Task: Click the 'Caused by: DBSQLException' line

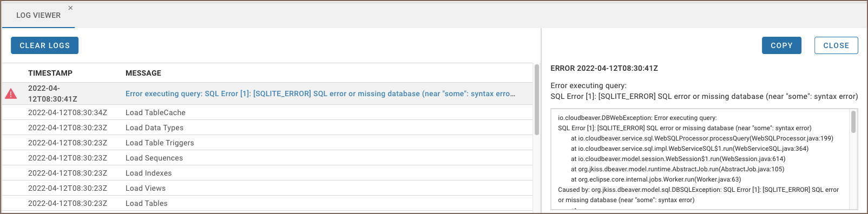Action: tap(698, 195)
